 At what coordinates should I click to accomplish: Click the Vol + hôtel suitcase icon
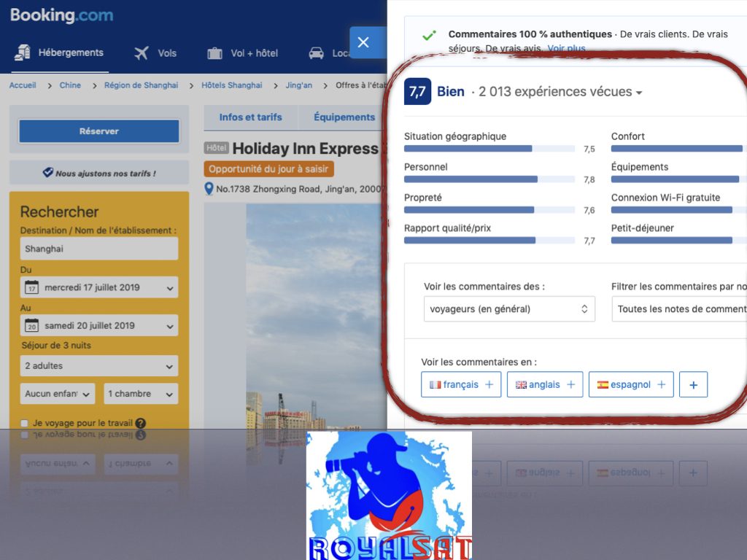214,53
